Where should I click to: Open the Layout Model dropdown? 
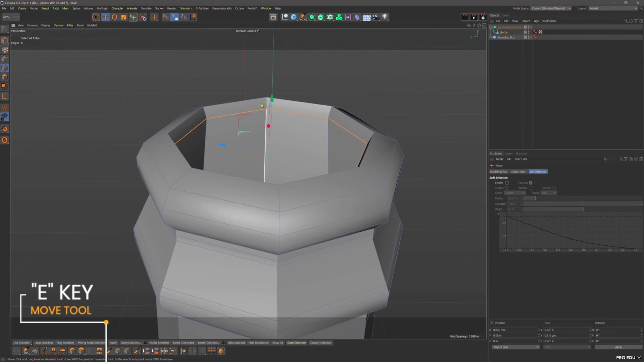click(x=613, y=8)
